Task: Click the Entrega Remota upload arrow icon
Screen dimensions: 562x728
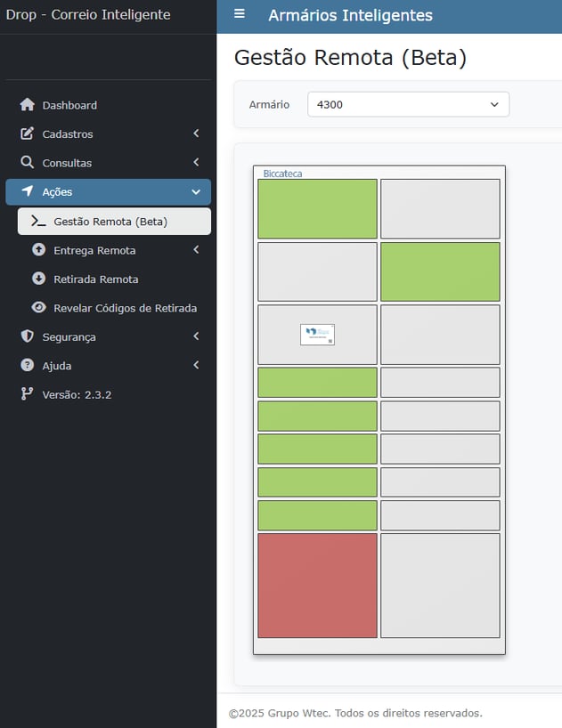Action: click(38, 250)
